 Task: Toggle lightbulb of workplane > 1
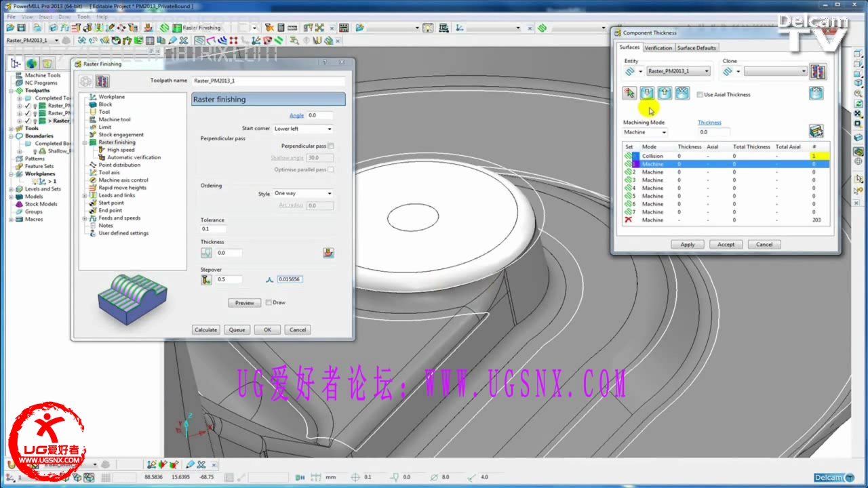(x=35, y=182)
